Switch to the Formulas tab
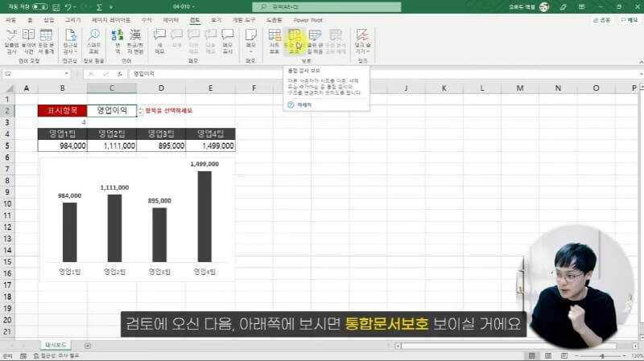Image resolution: width=644 pixels, height=361 pixels. [147, 20]
